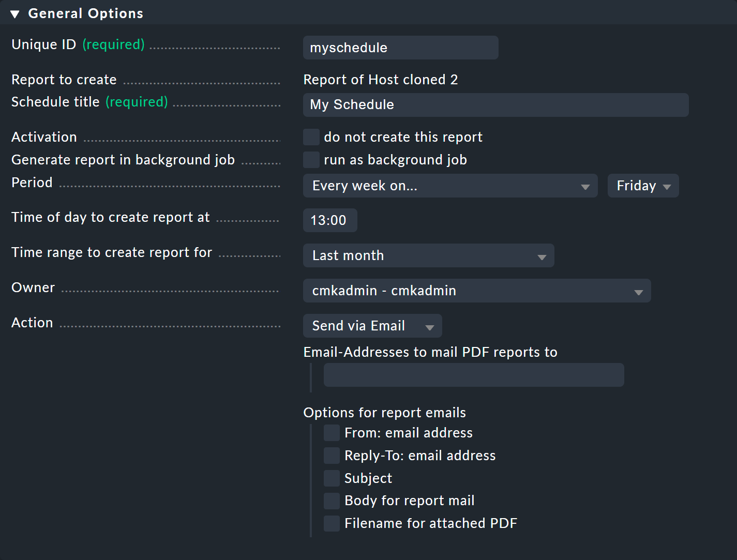
Task: Enable 'do not create this report' checkbox
Action: click(311, 137)
